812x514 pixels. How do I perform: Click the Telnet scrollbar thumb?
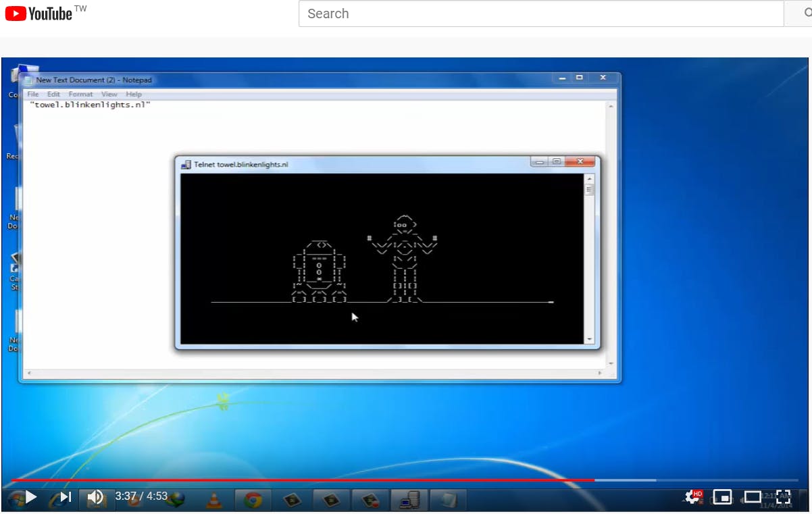(589, 190)
